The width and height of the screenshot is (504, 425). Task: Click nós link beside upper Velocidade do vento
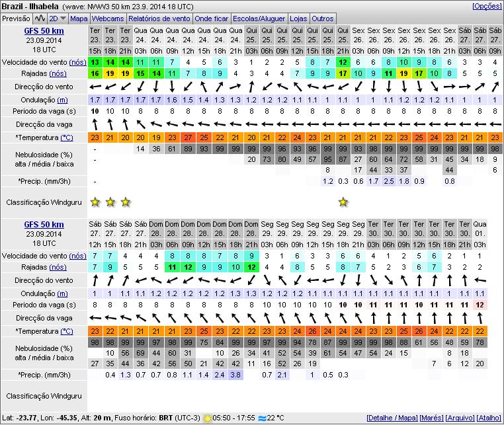(x=78, y=62)
